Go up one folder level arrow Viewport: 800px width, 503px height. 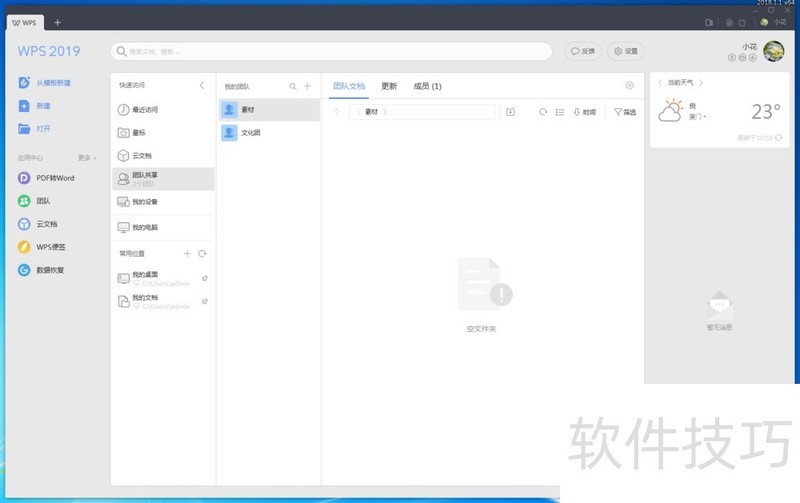point(336,112)
